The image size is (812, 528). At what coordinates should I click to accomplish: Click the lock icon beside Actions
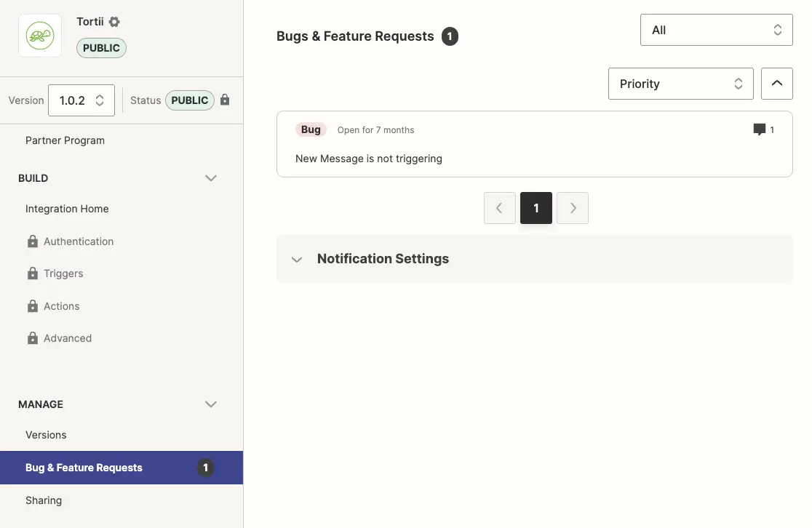click(x=33, y=306)
